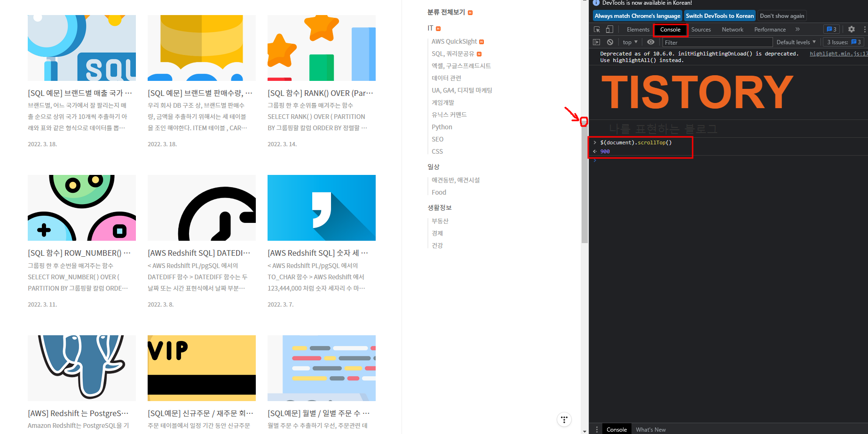The image size is (868, 434).
Task: Open the Default levels dropdown
Action: pos(796,42)
